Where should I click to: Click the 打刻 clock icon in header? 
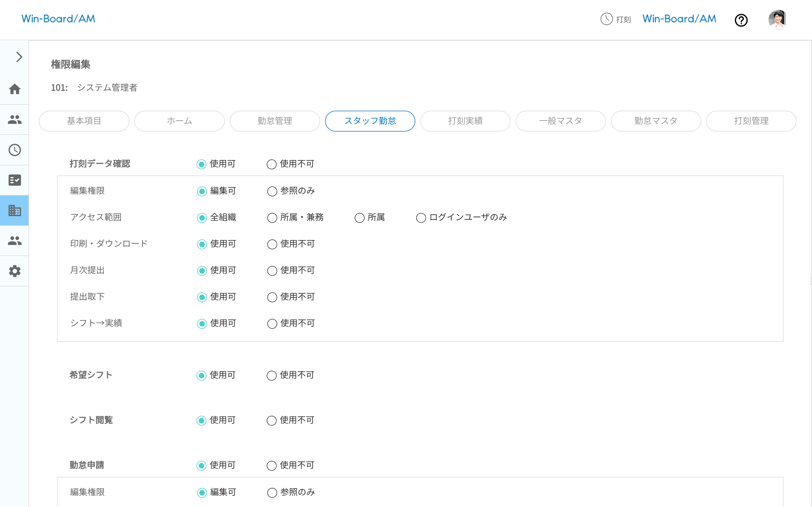click(x=606, y=19)
